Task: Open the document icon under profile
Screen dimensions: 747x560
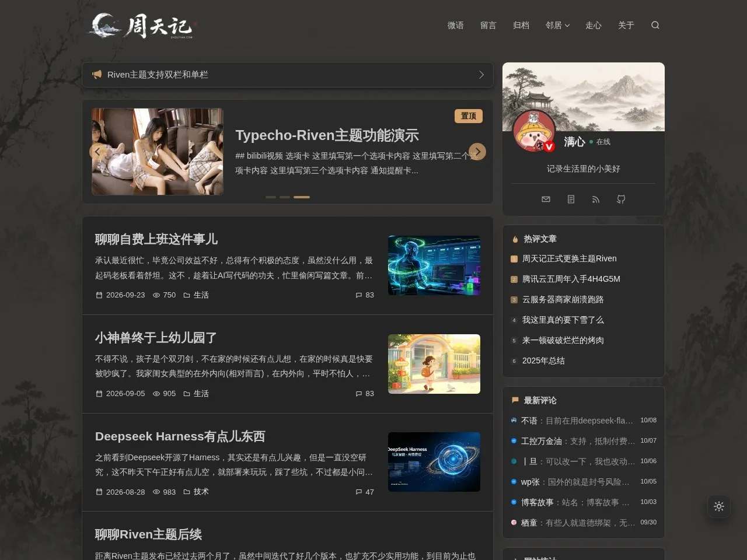Action: pos(571,199)
